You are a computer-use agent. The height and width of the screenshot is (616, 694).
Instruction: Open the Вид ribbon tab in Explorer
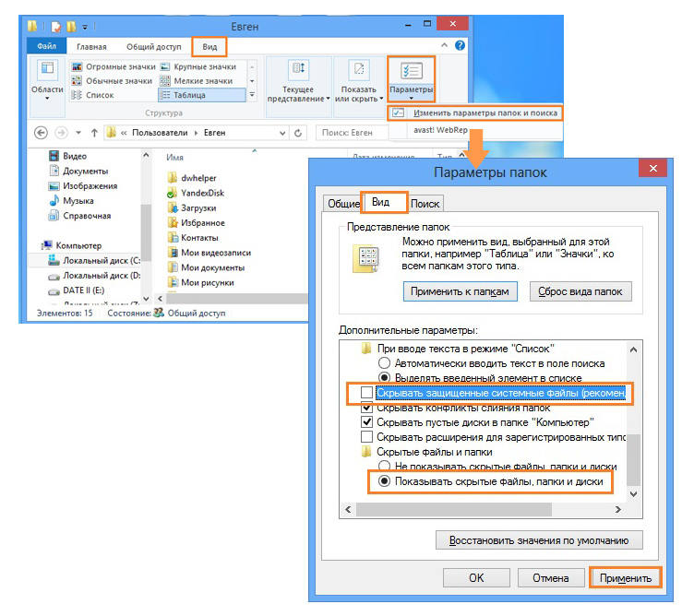209,46
